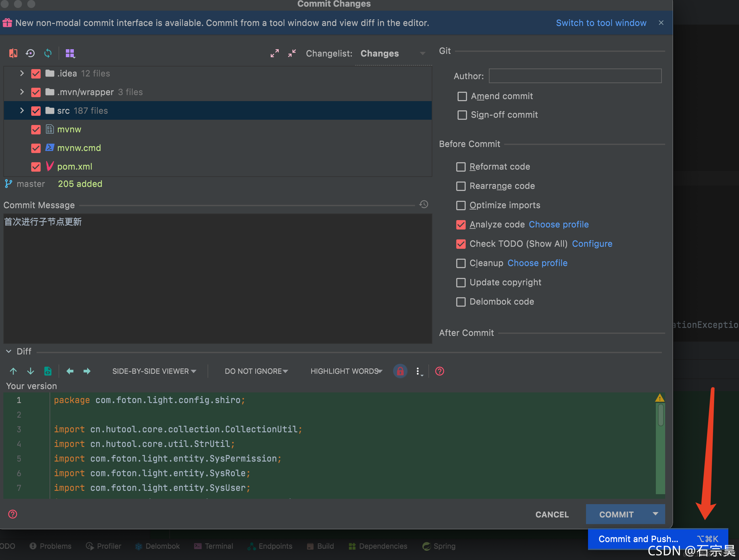Click the Show Diff toolbar icon

click(x=13, y=53)
